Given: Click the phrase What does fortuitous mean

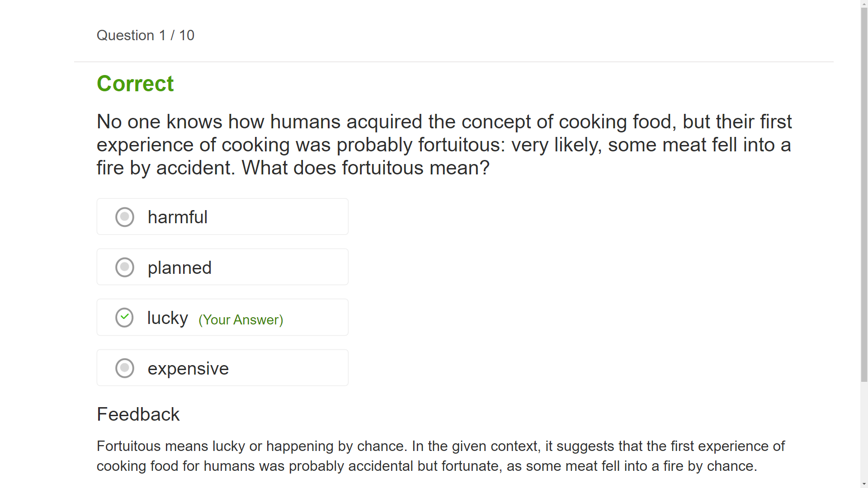Looking at the screenshot, I should point(365,168).
